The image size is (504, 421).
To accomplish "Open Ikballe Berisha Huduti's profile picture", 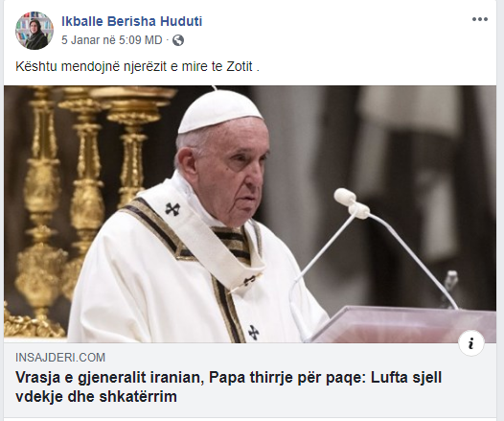I will coord(34,31).
